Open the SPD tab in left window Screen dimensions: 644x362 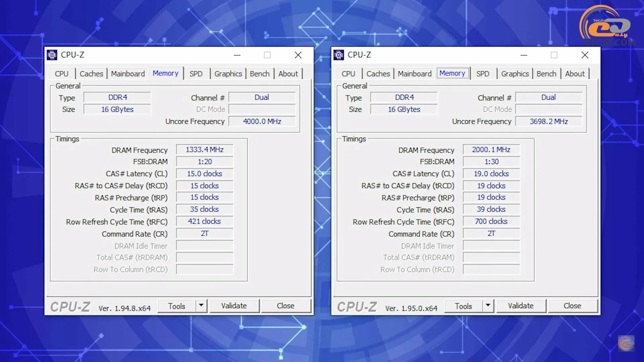(x=196, y=74)
